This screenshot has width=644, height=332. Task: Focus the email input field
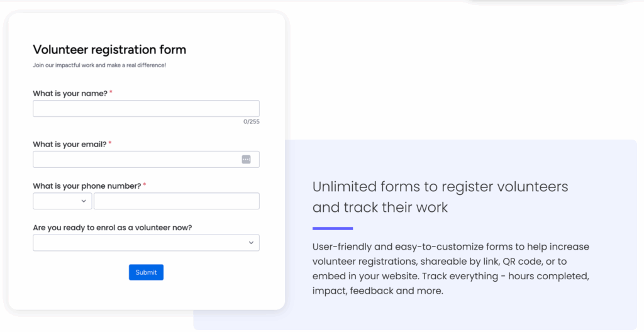146,160
